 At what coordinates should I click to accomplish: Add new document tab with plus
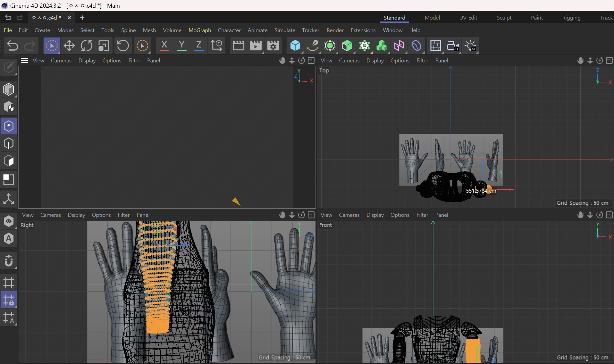coord(82,18)
